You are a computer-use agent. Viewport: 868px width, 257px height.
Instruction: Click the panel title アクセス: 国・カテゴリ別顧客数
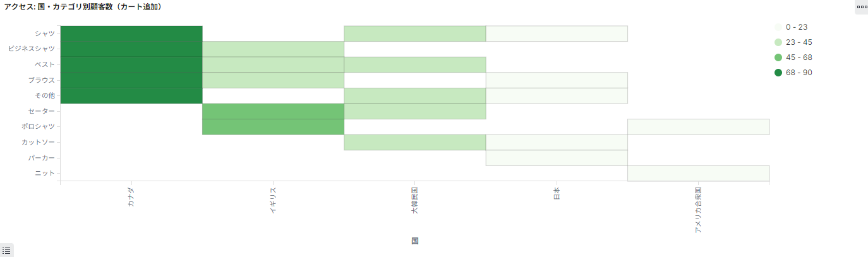(82, 6)
